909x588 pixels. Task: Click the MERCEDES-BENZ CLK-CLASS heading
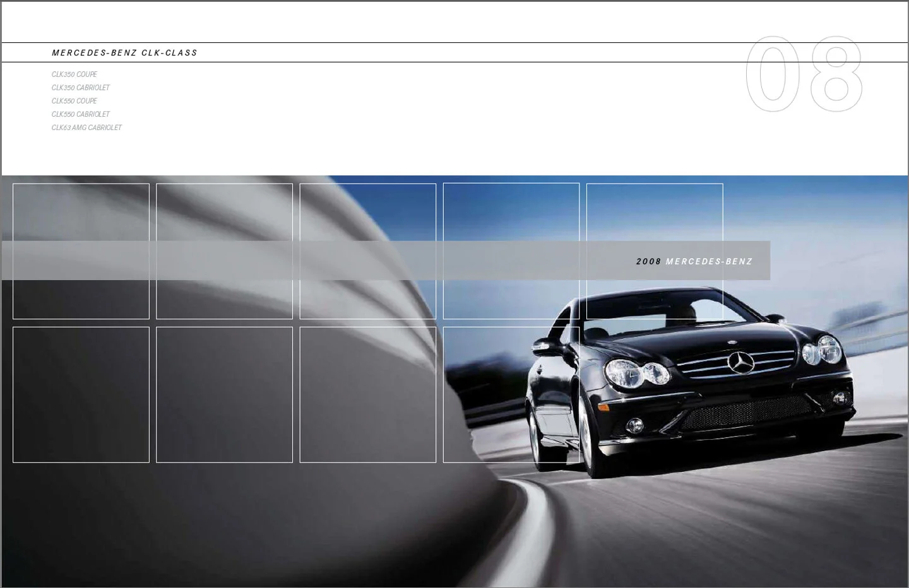(x=124, y=53)
